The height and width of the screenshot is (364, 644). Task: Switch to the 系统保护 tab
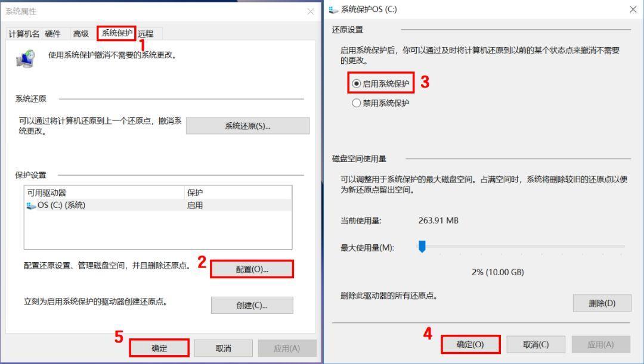tap(117, 33)
